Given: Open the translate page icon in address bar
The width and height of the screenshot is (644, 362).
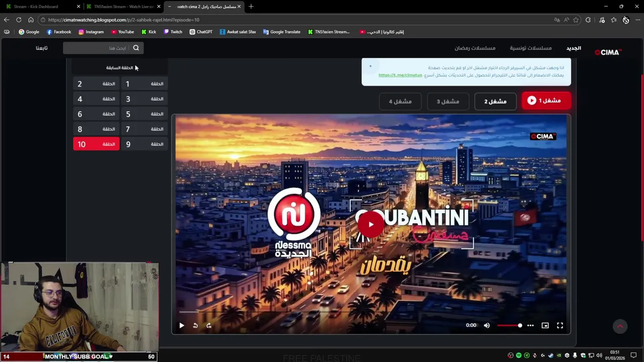Looking at the screenshot, I should pos(557,20).
